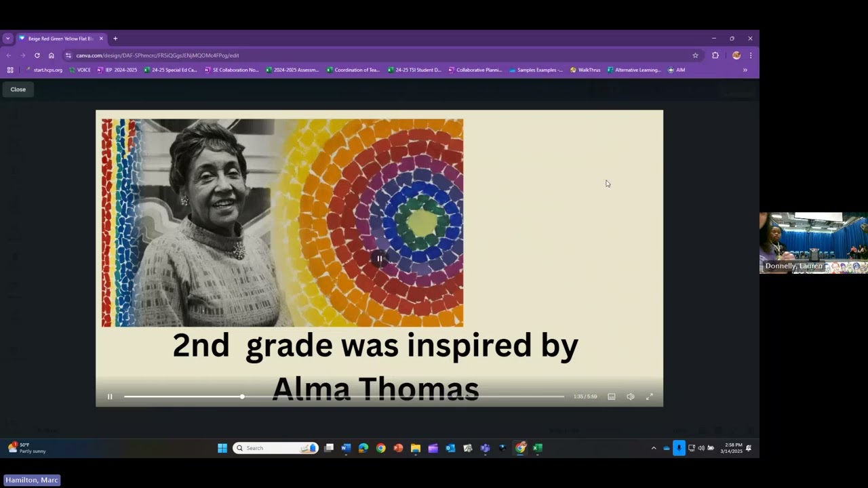Open the WalkThrus bookmark

point(585,70)
